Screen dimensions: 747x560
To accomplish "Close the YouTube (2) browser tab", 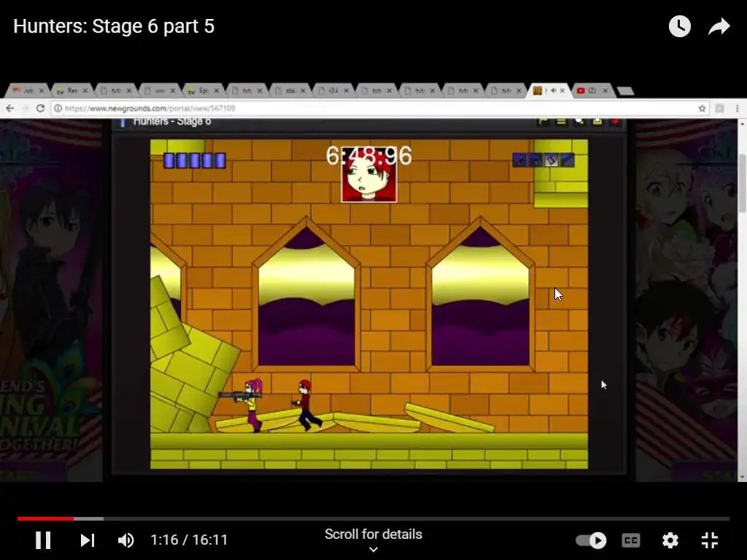I will click(605, 90).
